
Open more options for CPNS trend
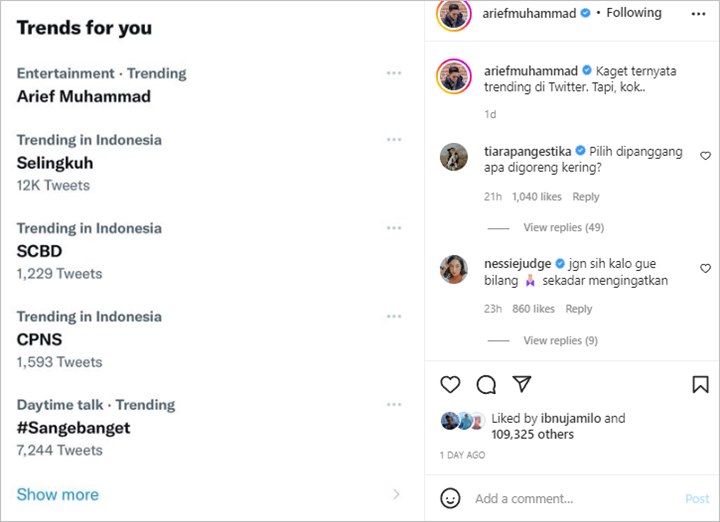[x=394, y=316]
